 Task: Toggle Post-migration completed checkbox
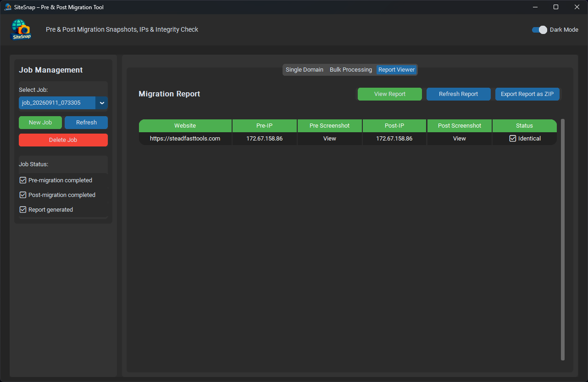coord(23,195)
